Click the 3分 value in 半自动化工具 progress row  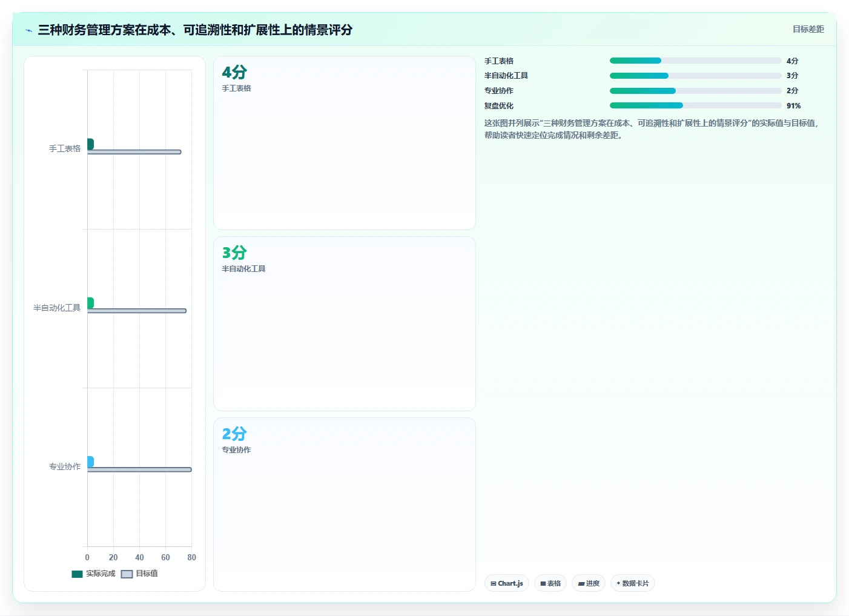792,76
